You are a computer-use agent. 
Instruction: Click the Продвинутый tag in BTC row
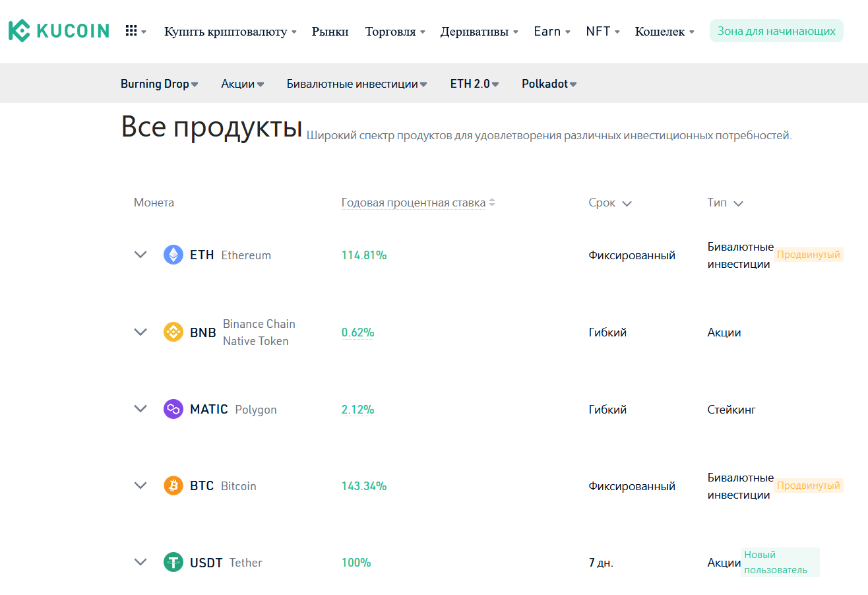click(x=809, y=485)
